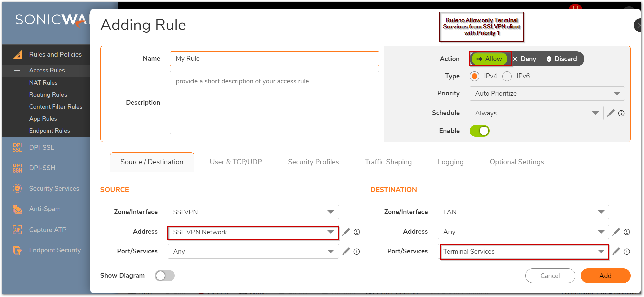Screen dimensions: 644x297
Task: Open destination Port/Services Terminal Services dropdown
Action: [523, 252]
